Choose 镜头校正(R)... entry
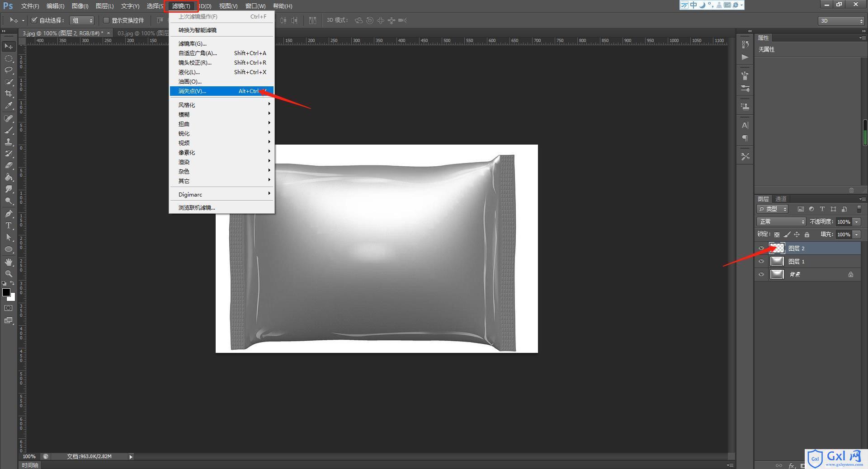 click(x=222, y=62)
